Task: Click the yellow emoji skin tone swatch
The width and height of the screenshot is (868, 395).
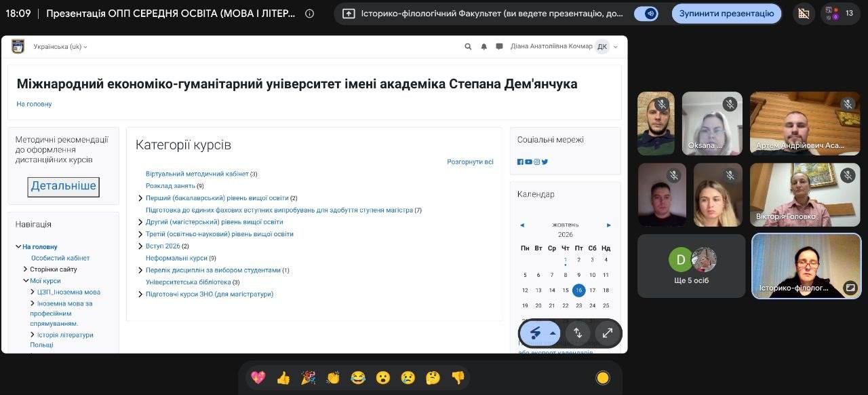Action: point(603,378)
